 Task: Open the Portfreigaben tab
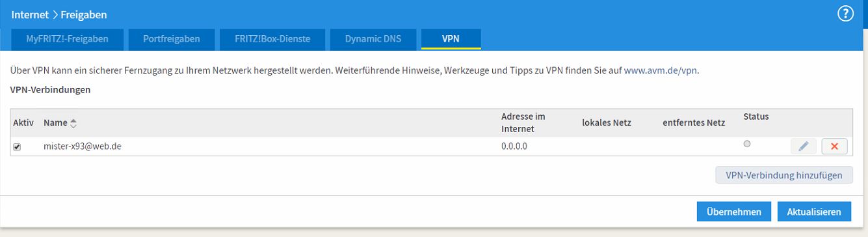[x=172, y=39]
